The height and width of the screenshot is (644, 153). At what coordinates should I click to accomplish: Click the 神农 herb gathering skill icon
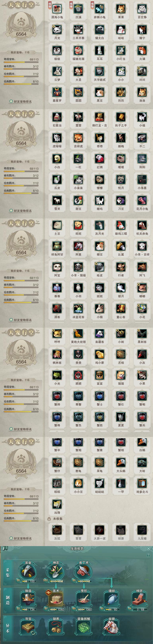55,572
